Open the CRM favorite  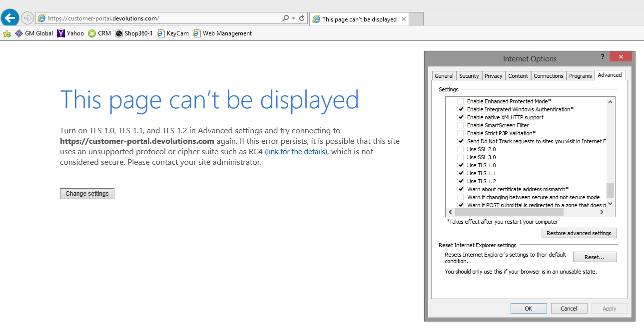tap(99, 33)
